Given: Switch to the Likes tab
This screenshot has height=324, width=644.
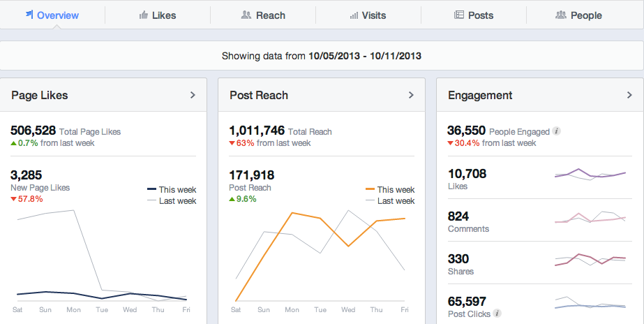Looking at the screenshot, I should click(158, 15).
